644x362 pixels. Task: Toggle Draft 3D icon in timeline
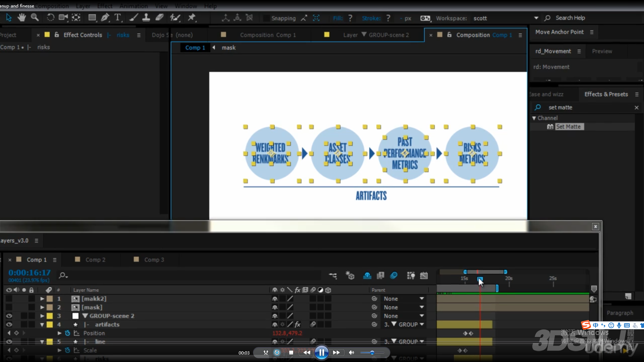350,276
